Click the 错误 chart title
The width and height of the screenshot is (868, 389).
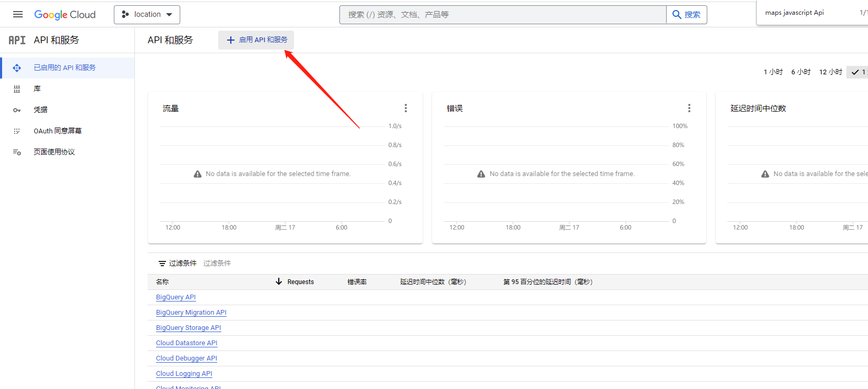click(455, 109)
